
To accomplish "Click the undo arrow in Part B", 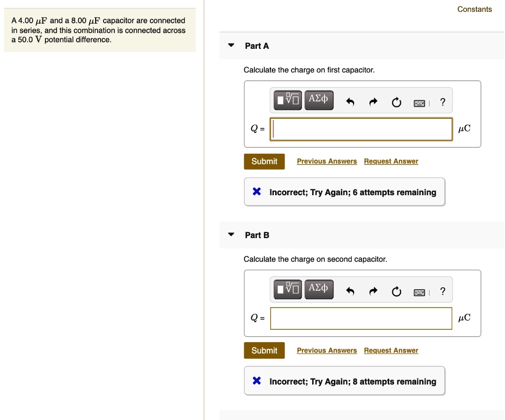I will pyautogui.click(x=350, y=292).
